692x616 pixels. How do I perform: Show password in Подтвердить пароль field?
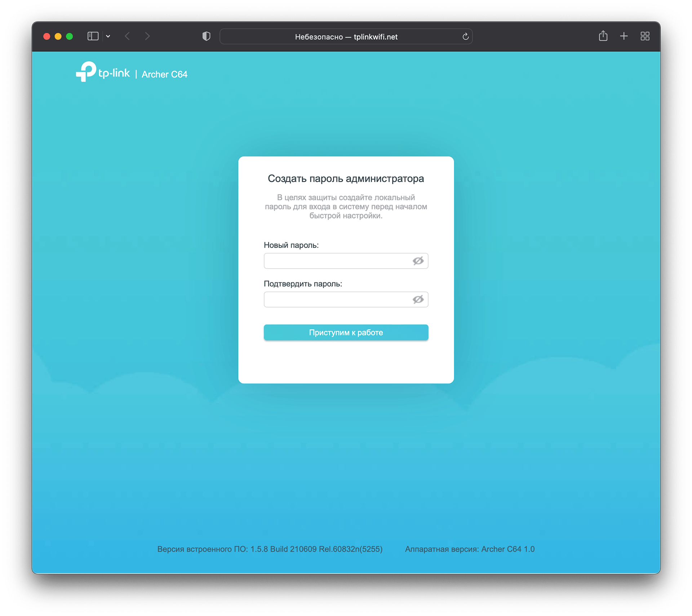tap(418, 300)
